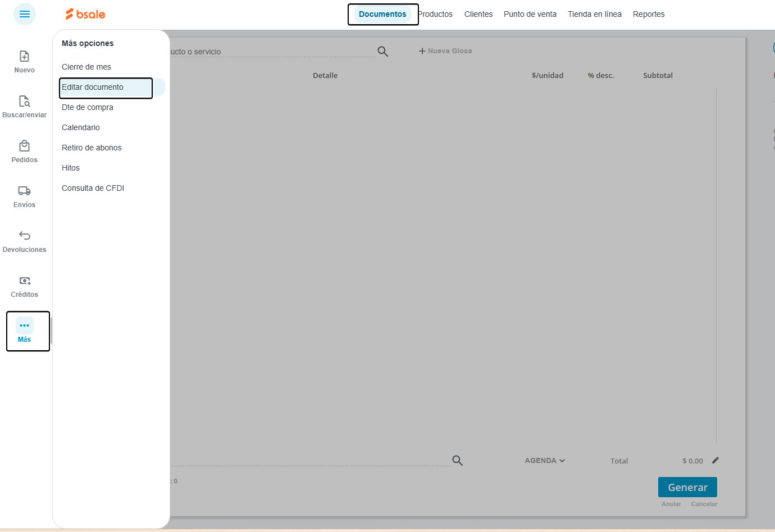This screenshot has height=532, width=775.
Task: Open Tienda en línea tab
Action: pyautogui.click(x=595, y=14)
